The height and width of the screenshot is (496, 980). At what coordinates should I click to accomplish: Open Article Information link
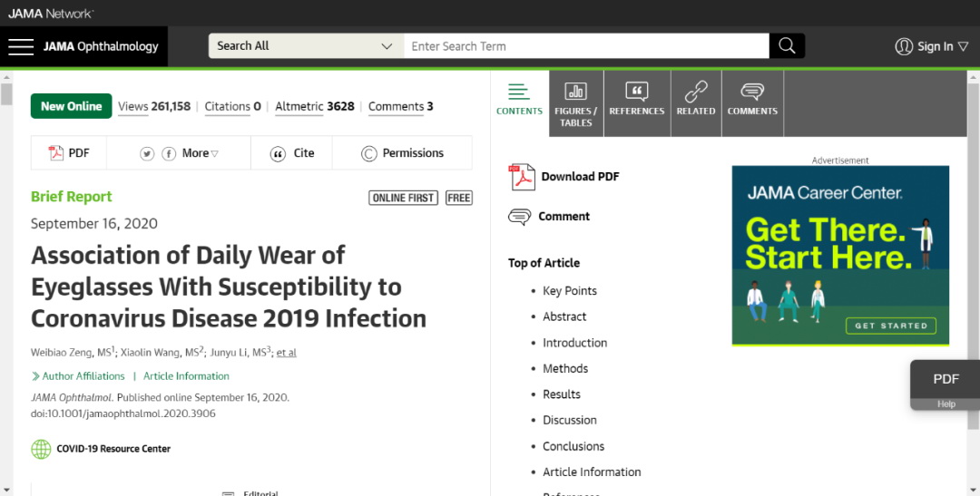coord(186,376)
